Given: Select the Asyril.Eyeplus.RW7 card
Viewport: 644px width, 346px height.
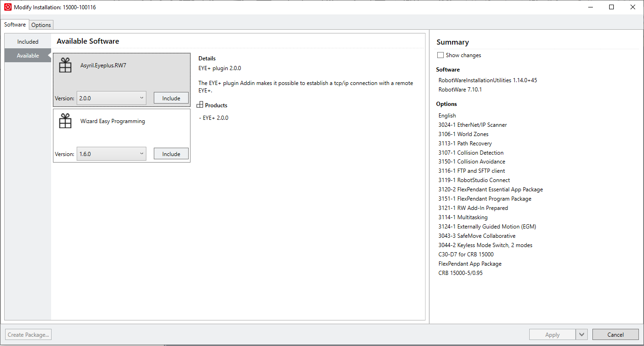Looking at the screenshot, I should tap(122, 80).
